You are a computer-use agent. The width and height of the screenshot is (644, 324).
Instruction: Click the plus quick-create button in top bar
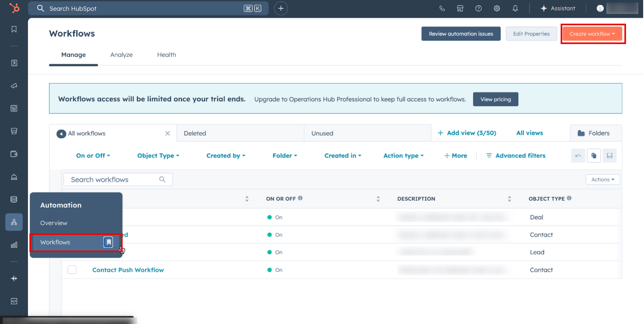pyautogui.click(x=281, y=8)
